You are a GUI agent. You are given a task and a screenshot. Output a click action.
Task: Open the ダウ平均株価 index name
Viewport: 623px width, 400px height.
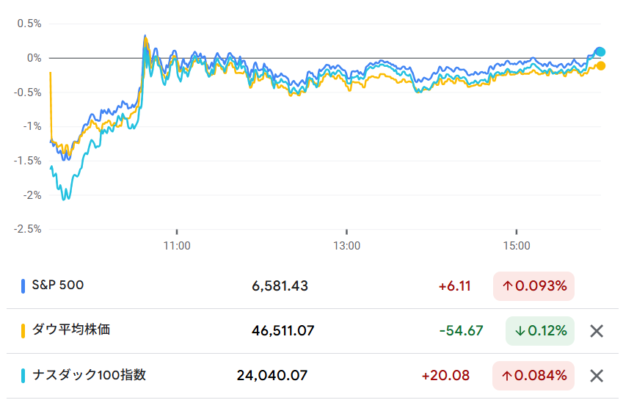(70, 331)
